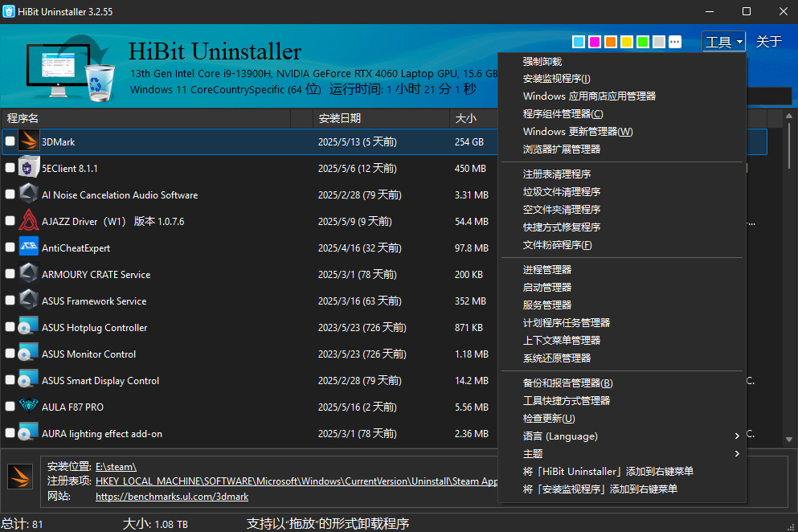Open the E:\steam\ install location link
The image size is (798, 532).
116,467
